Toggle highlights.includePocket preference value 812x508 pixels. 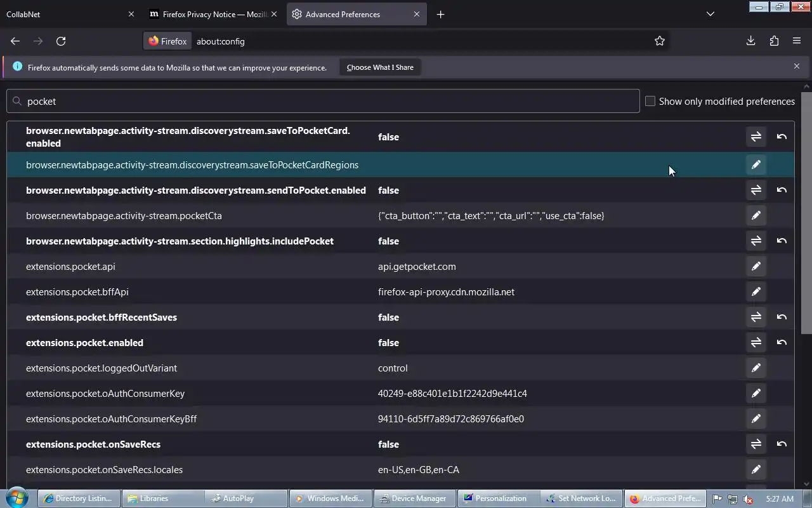pyautogui.click(x=756, y=241)
